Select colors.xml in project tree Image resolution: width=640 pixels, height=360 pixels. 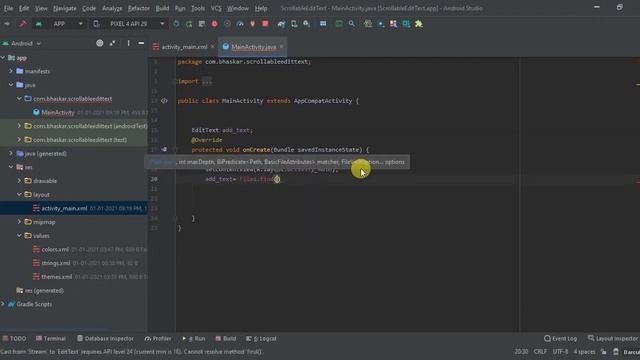pos(55,249)
